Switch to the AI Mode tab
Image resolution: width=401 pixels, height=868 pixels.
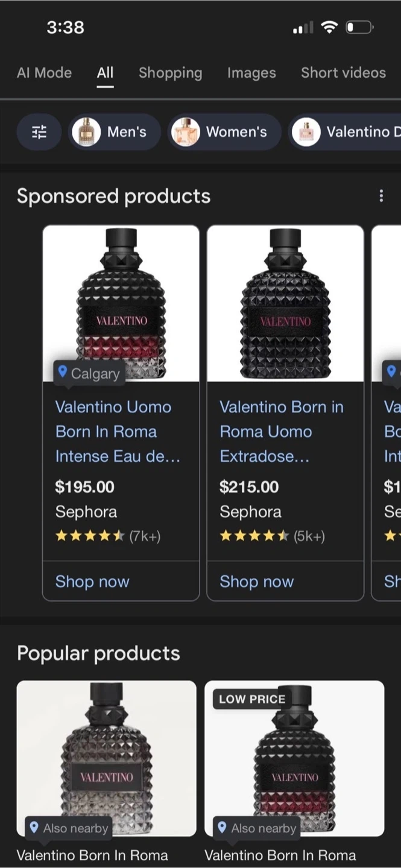click(44, 73)
